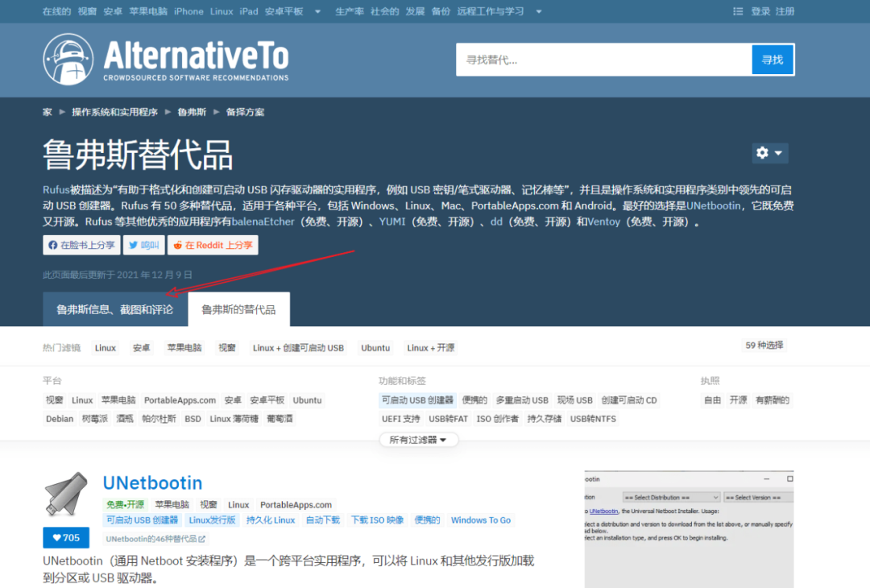The image size is (870, 588).
Task: Open the UNetbootin title link
Action: [x=152, y=483]
